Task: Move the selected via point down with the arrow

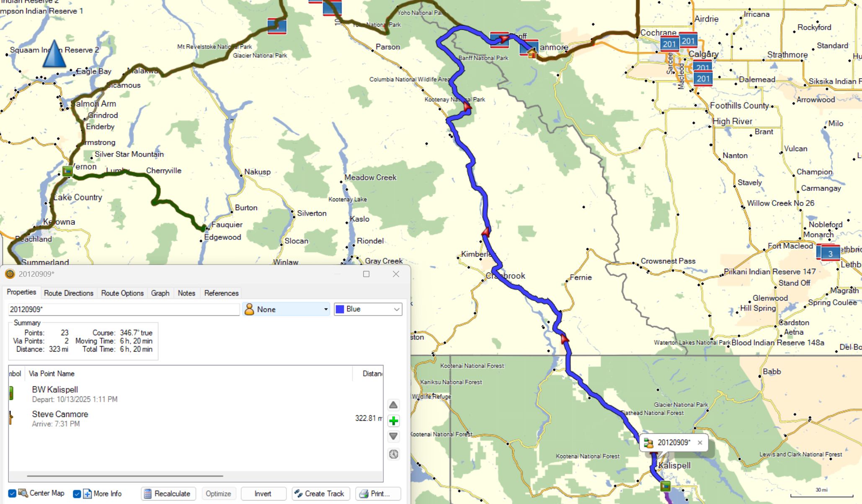Action: click(x=393, y=436)
